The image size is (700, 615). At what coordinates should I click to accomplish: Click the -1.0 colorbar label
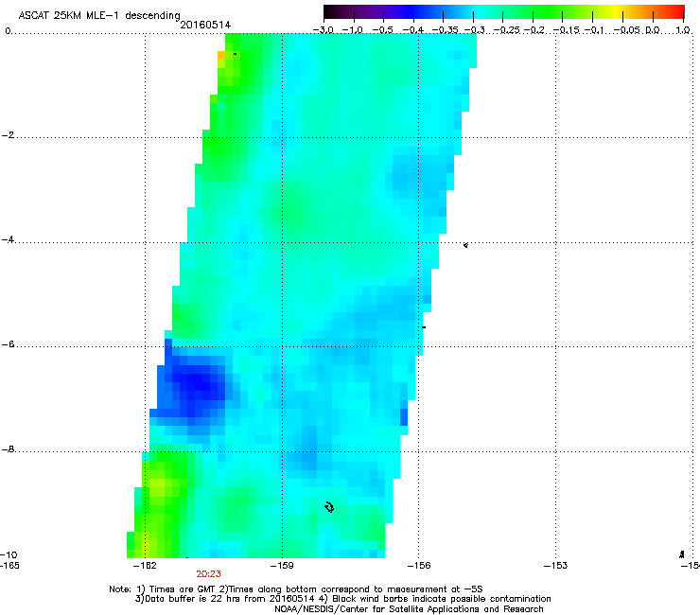point(353,30)
